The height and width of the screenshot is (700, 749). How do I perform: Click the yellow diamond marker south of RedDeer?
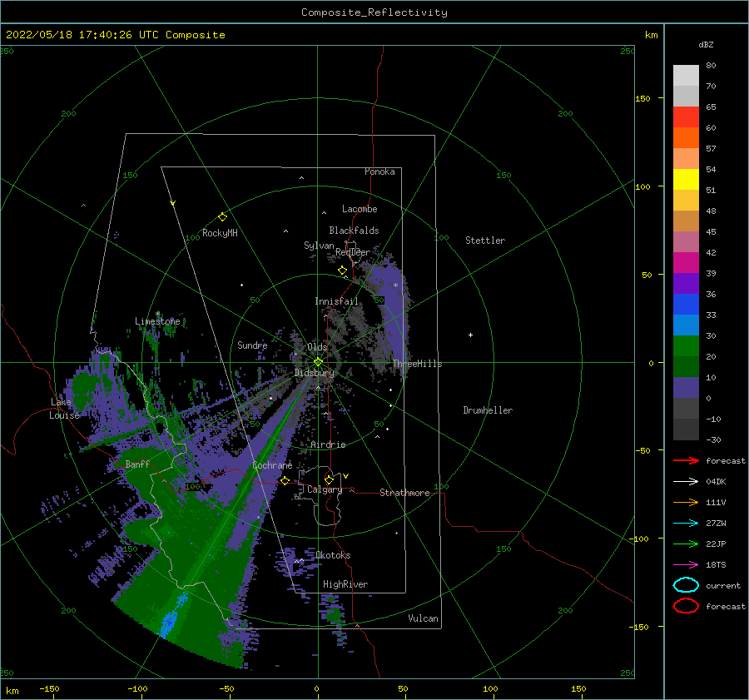(x=342, y=271)
